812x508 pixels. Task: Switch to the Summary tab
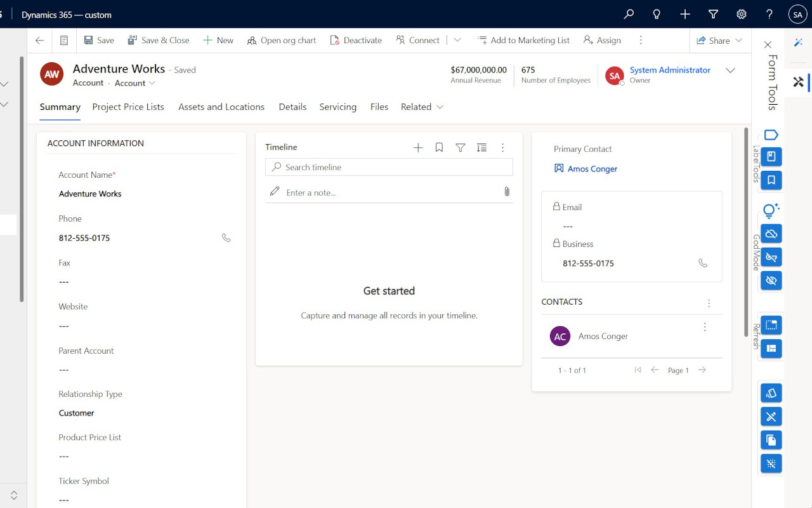[x=60, y=107]
